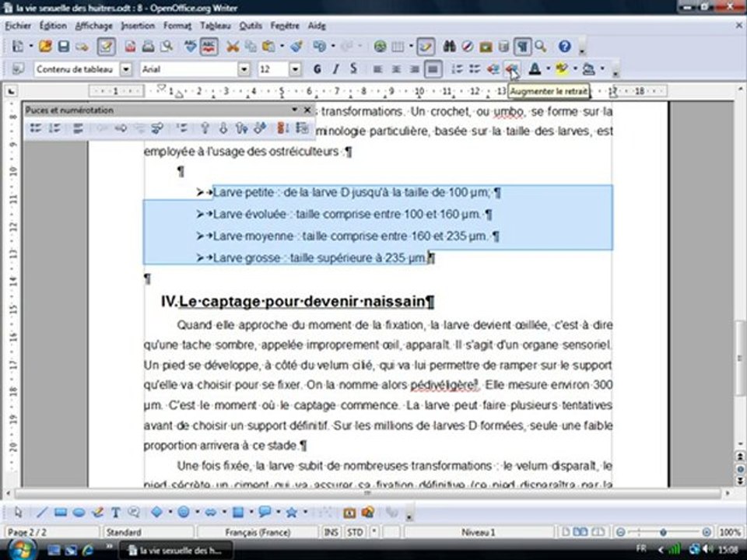Toggle automatic spellcheck

(x=209, y=46)
